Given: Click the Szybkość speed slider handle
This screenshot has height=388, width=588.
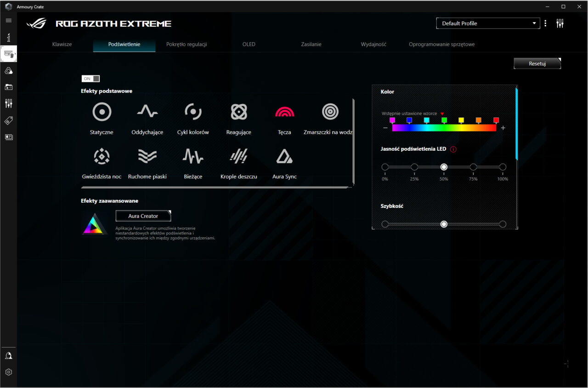Looking at the screenshot, I should coord(444,224).
